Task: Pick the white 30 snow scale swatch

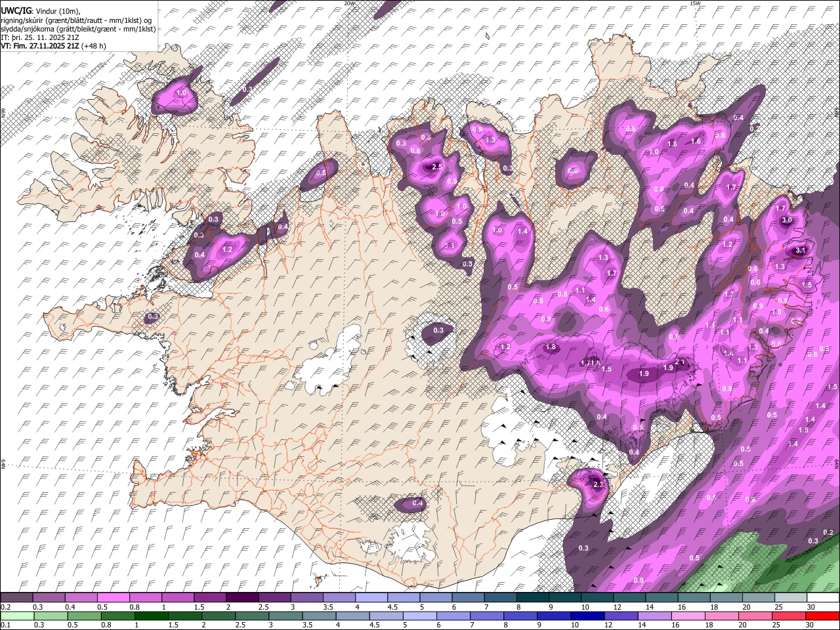Action: click(823, 598)
